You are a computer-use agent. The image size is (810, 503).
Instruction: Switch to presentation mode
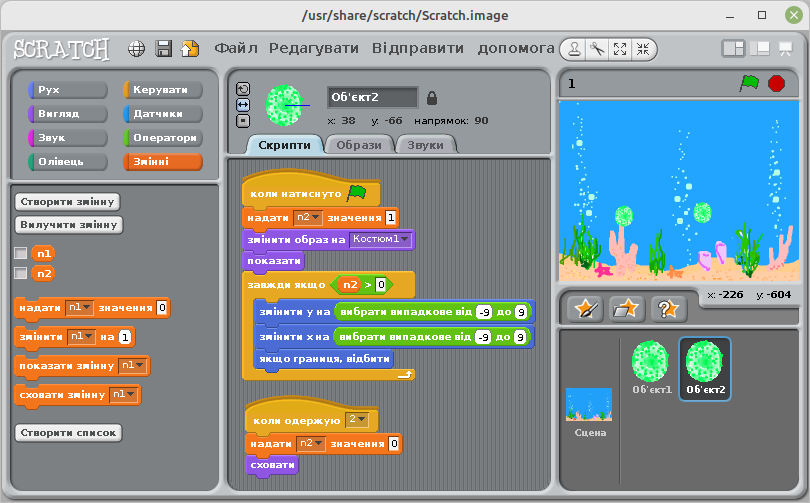(786, 49)
